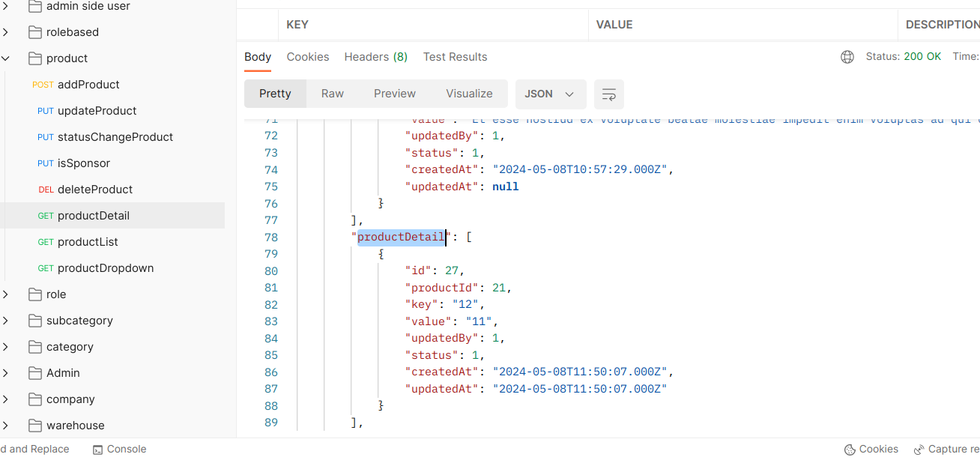980x460 pixels.
Task: Open the JSON format dropdown
Action: coord(549,94)
